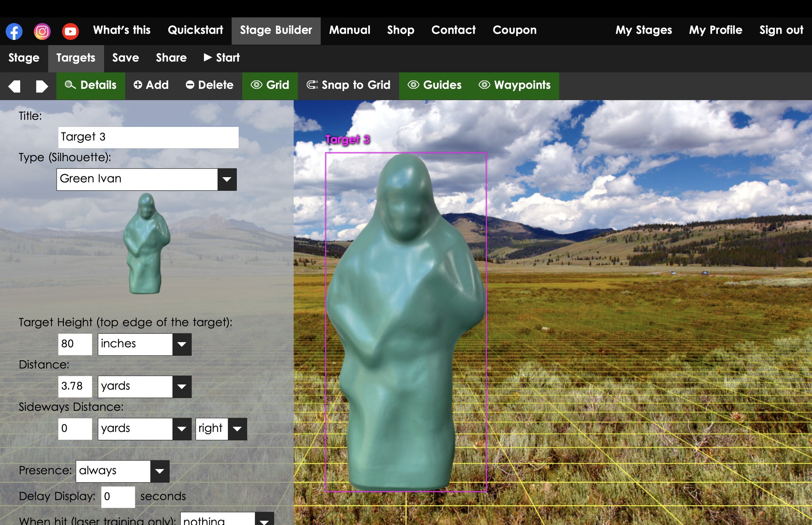Edit the Target Height value 80
812x525 pixels.
pyautogui.click(x=75, y=344)
